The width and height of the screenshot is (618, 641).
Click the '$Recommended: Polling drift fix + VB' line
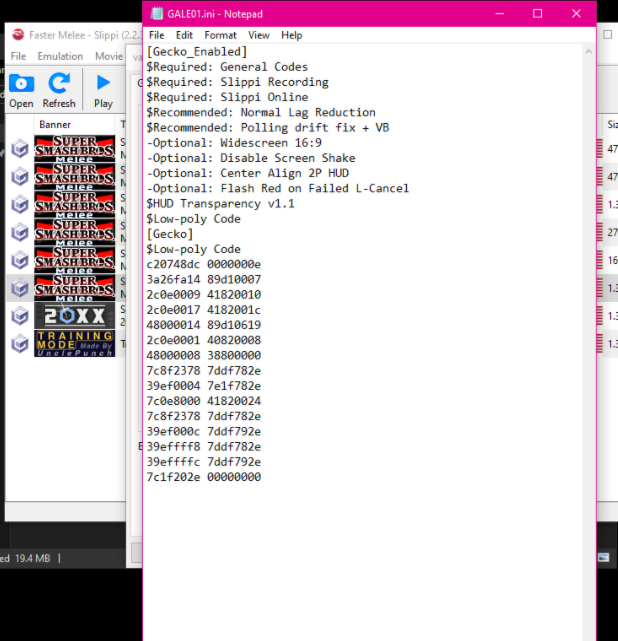point(268,128)
